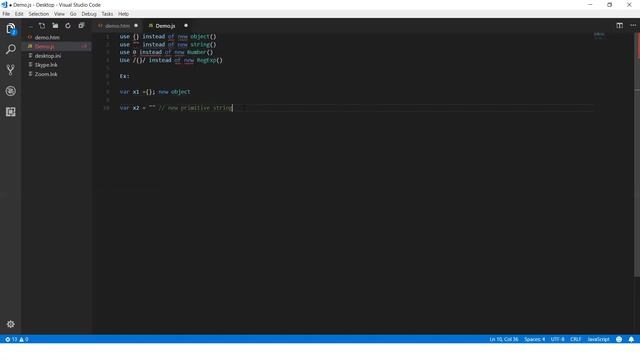Click the JavaScript language mode selector
The height and width of the screenshot is (360, 640).
pyautogui.click(x=598, y=339)
